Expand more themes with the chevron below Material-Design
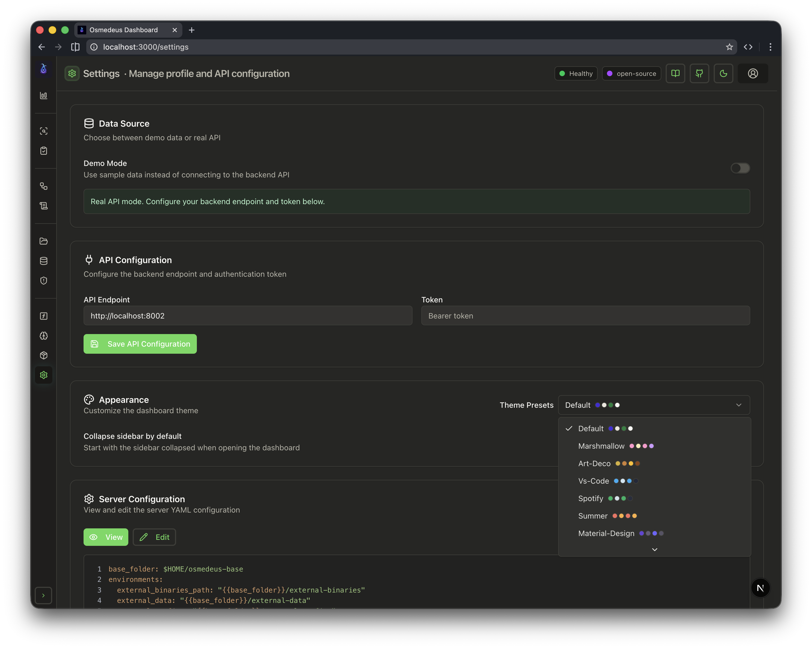The width and height of the screenshot is (812, 649). tap(654, 549)
